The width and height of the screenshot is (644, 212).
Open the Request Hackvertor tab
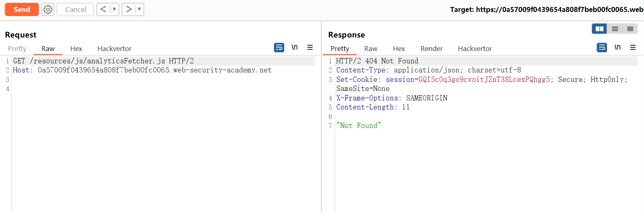[114, 49]
